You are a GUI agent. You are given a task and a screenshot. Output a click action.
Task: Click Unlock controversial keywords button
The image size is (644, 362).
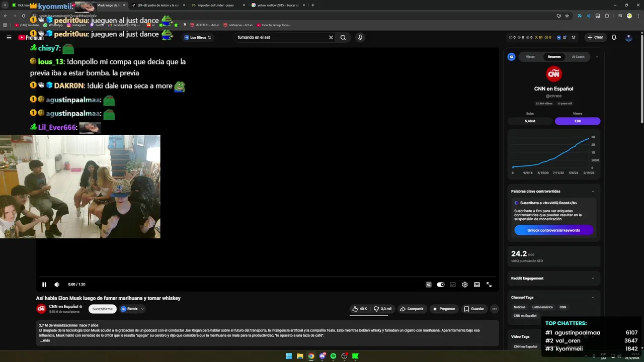coord(553,230)
